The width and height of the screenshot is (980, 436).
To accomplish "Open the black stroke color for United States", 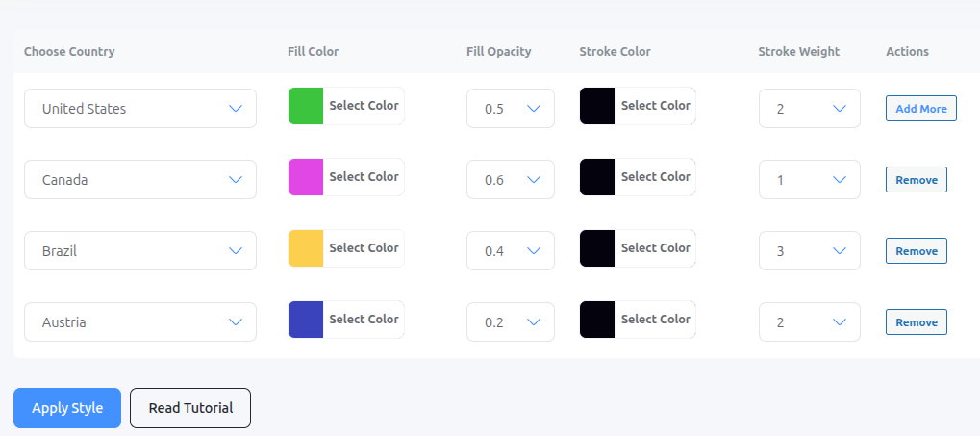I will [597, 106].
